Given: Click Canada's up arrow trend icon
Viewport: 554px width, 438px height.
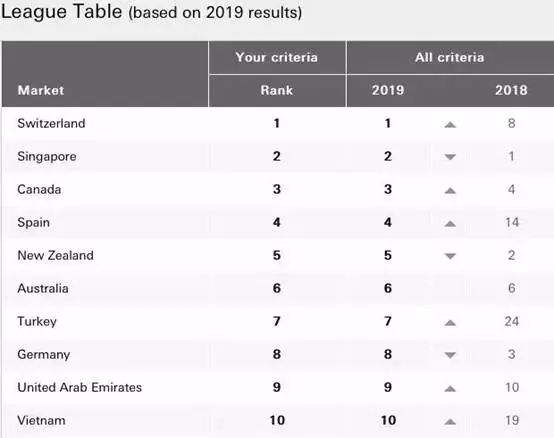Looking at the screenshot, I should [450, 191].
